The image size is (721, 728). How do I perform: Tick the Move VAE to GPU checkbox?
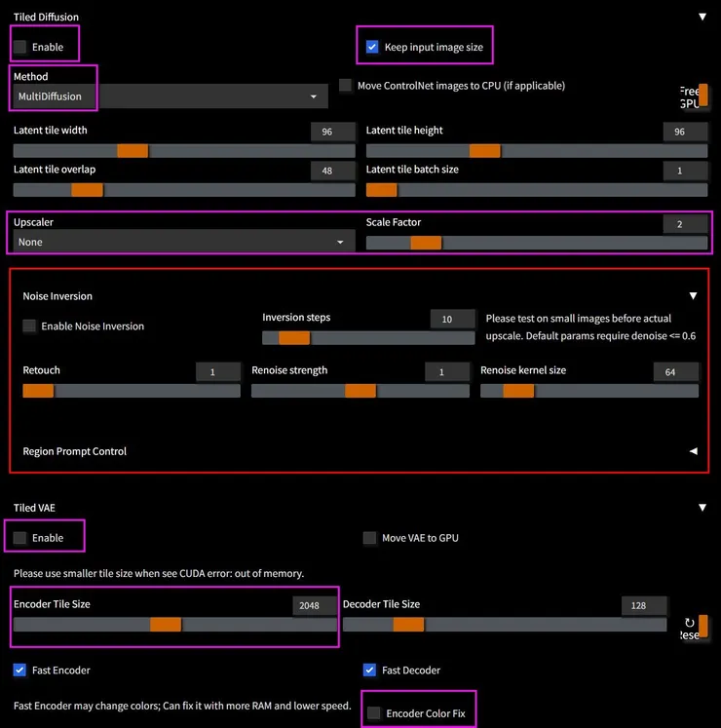(x=369, y=538)
